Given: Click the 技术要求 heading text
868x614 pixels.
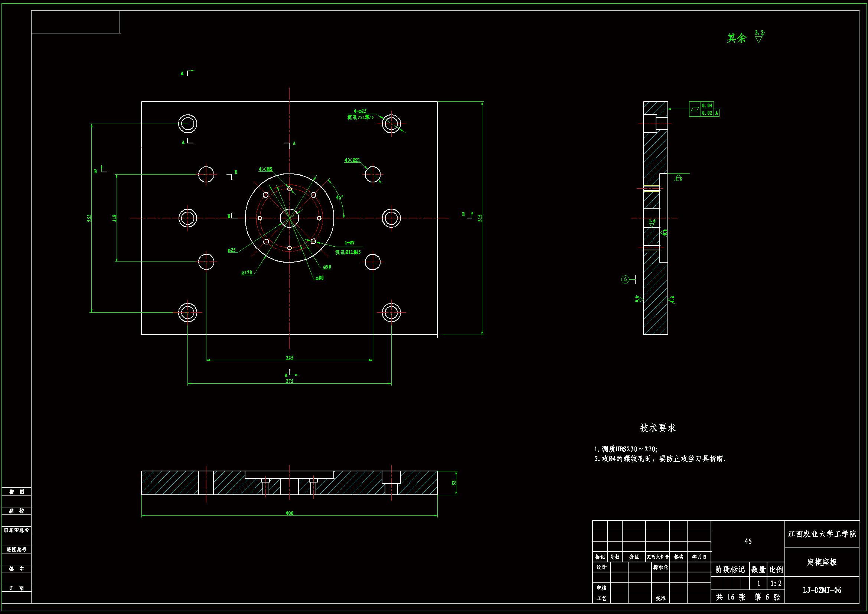Looking at the screenshot, I should tap(657, 428).
